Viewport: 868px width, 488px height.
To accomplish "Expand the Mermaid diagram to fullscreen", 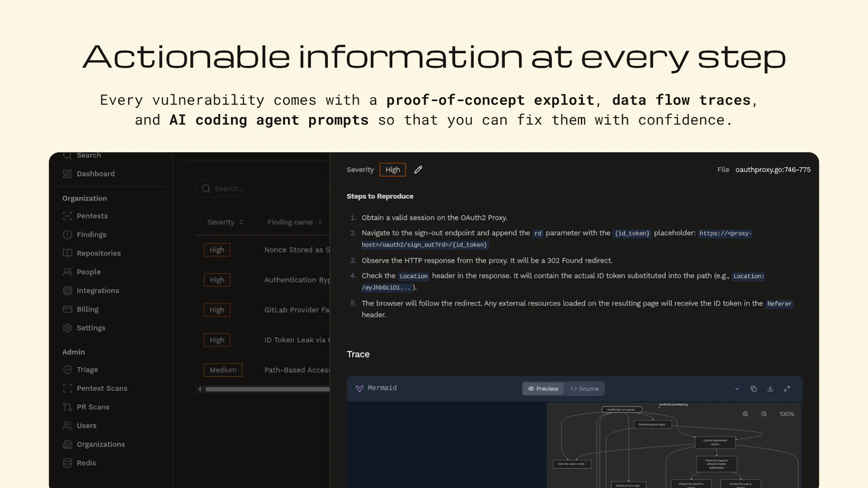I will [787, 388].
